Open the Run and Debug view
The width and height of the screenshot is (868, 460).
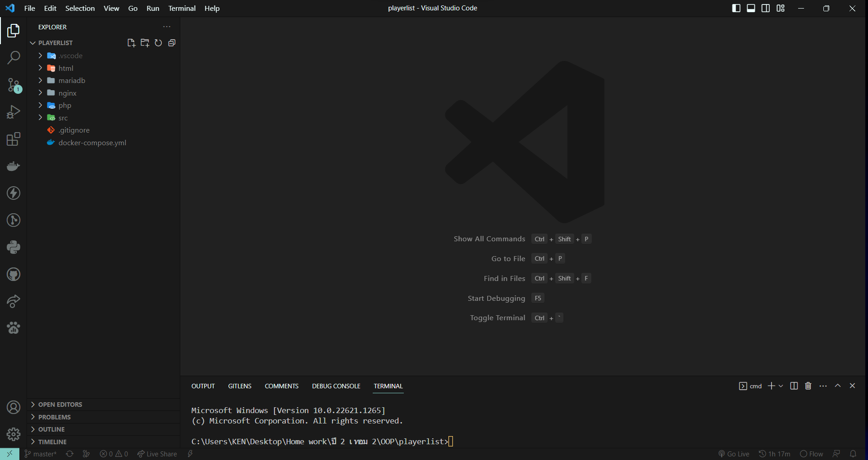point(14,112)
